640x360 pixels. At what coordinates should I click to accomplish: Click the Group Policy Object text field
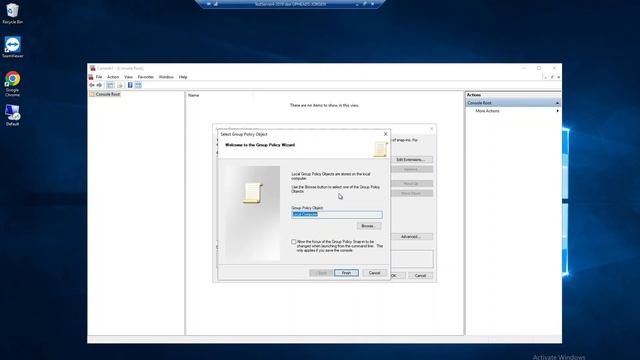click(x=337, y=214)
